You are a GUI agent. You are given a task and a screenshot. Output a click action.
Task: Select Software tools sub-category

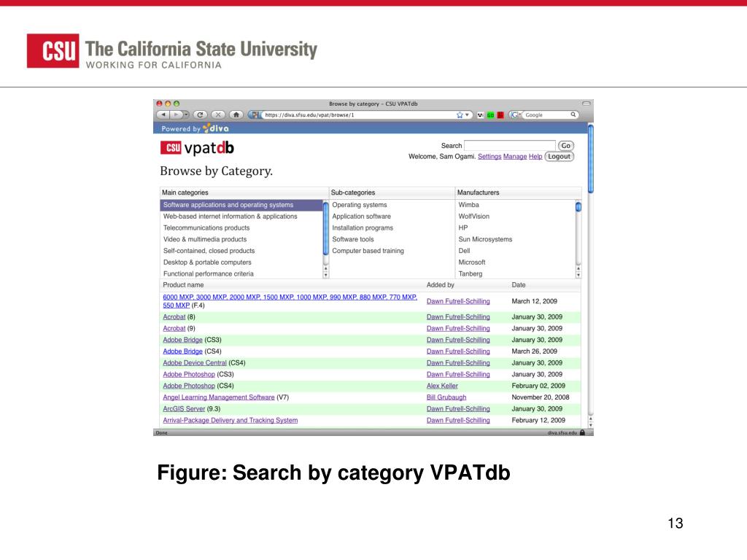[x=353, y=239]
